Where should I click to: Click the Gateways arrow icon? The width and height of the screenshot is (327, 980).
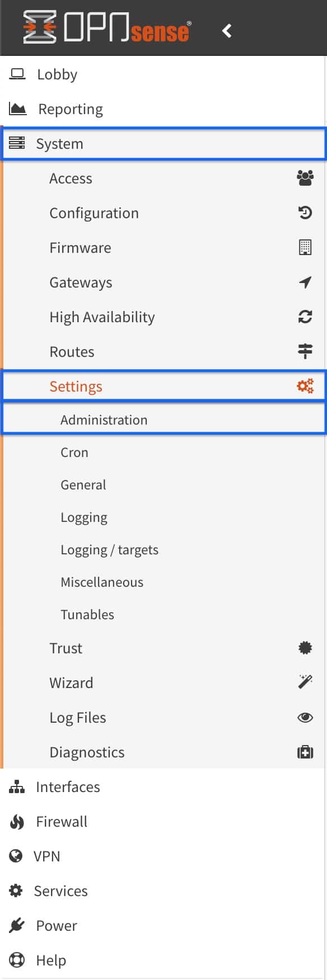pos(305,282)
